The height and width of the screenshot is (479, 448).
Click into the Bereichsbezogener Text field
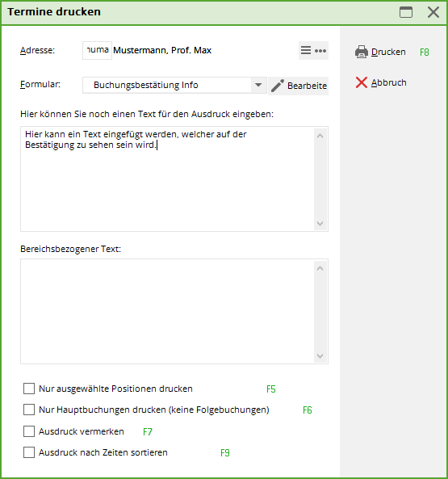pos(167,311)
